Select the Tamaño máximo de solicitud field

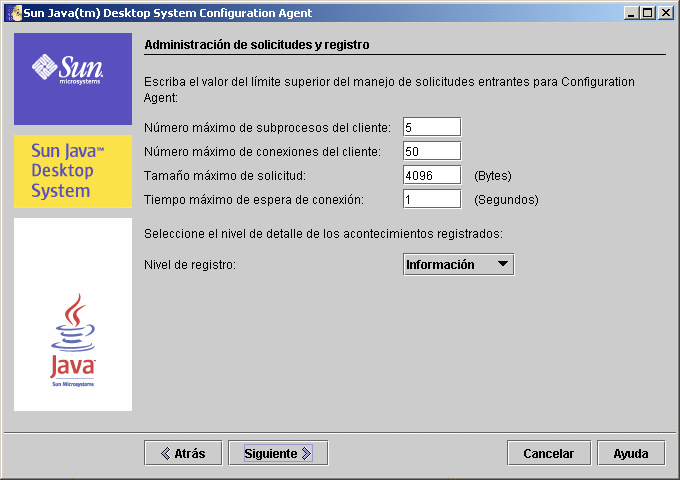point(432,176)
